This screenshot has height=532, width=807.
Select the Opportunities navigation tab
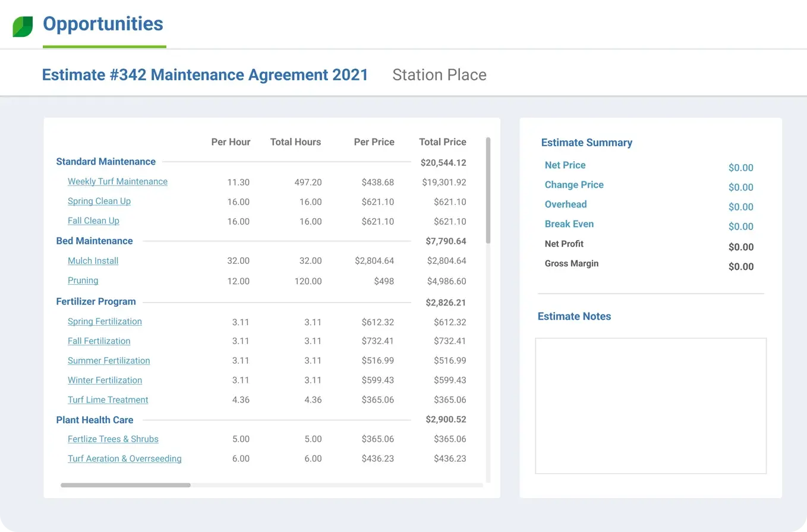102,24
